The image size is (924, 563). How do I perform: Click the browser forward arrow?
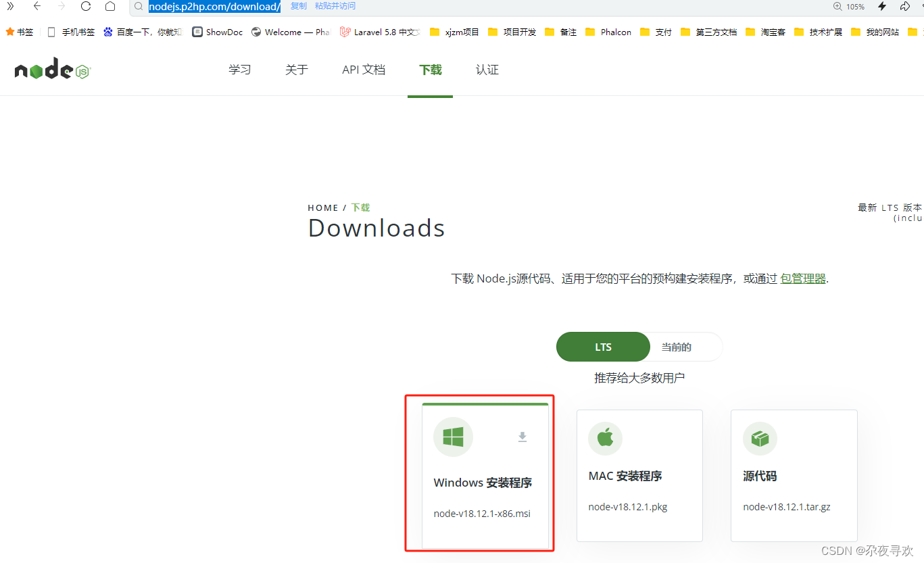[62, 6]
